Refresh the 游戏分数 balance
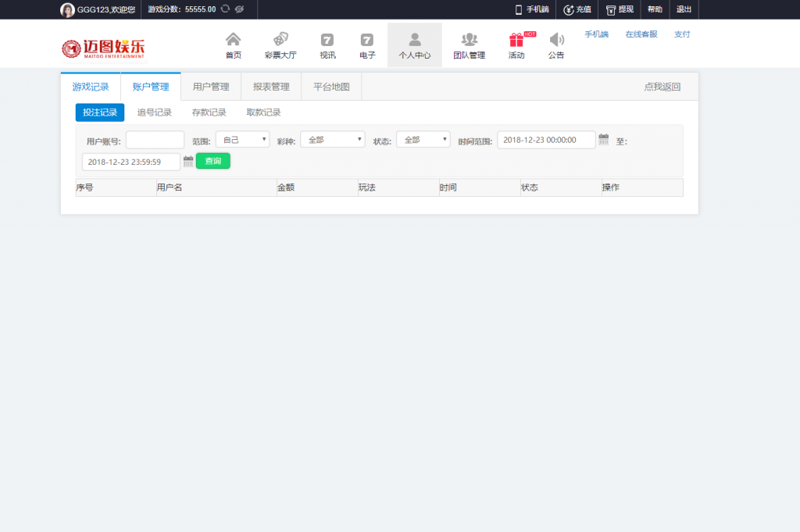The height and width of the screenshot is (532, 800). tap(225, 9)
